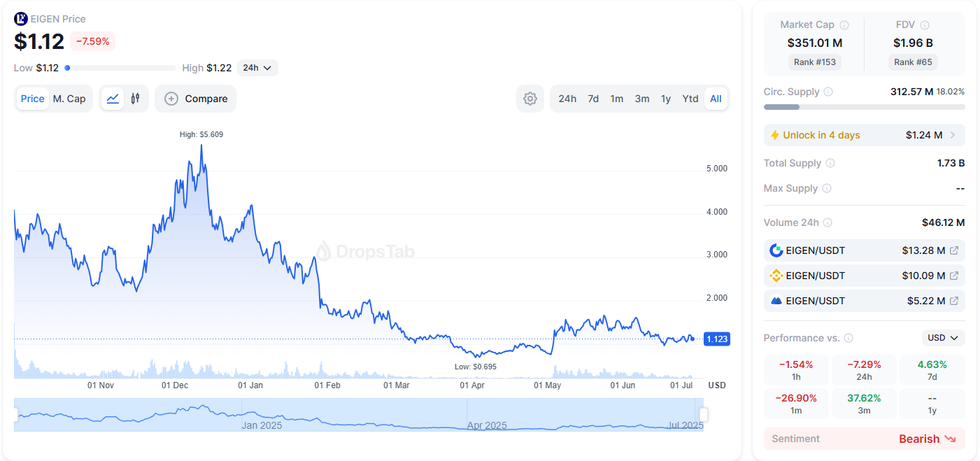Click Total Supply info icon

pyautogui.click(x=830, y=163)
